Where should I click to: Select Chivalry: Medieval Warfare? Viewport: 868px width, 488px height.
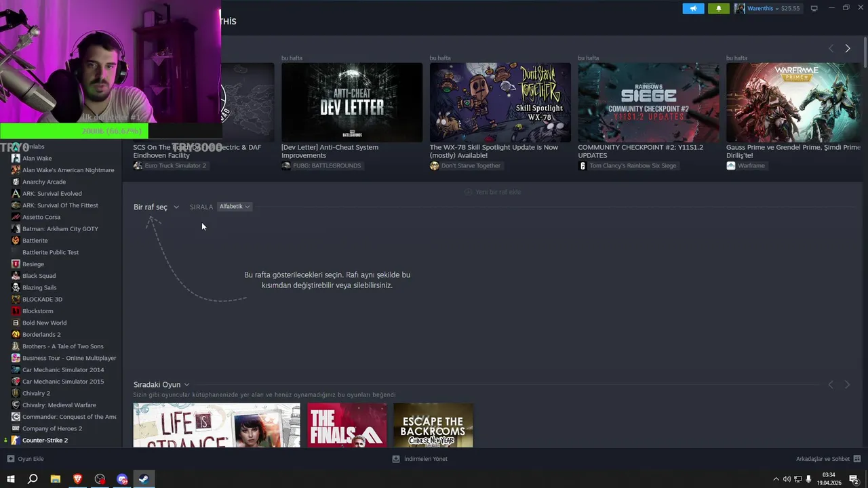coord(59,405)
